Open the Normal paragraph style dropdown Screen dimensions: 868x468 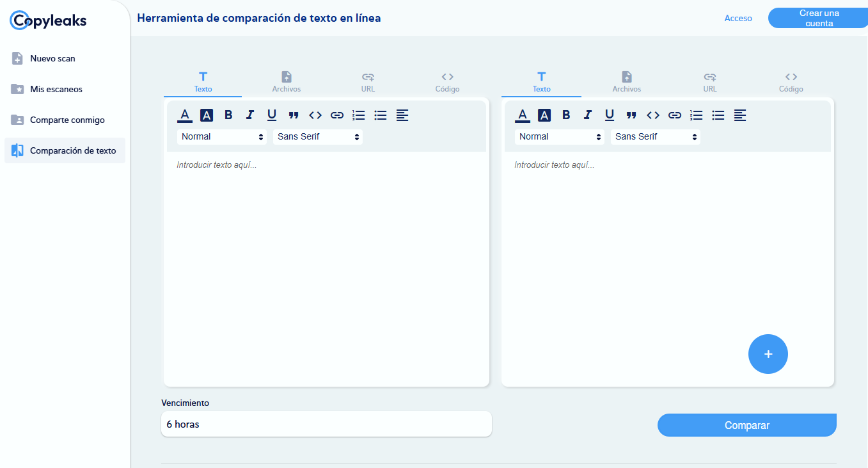tap(221, 136)
